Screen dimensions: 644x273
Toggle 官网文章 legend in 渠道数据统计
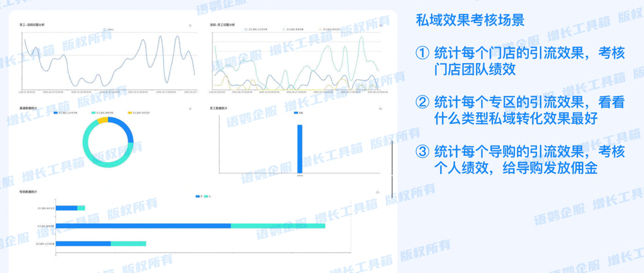coord(103,113)
